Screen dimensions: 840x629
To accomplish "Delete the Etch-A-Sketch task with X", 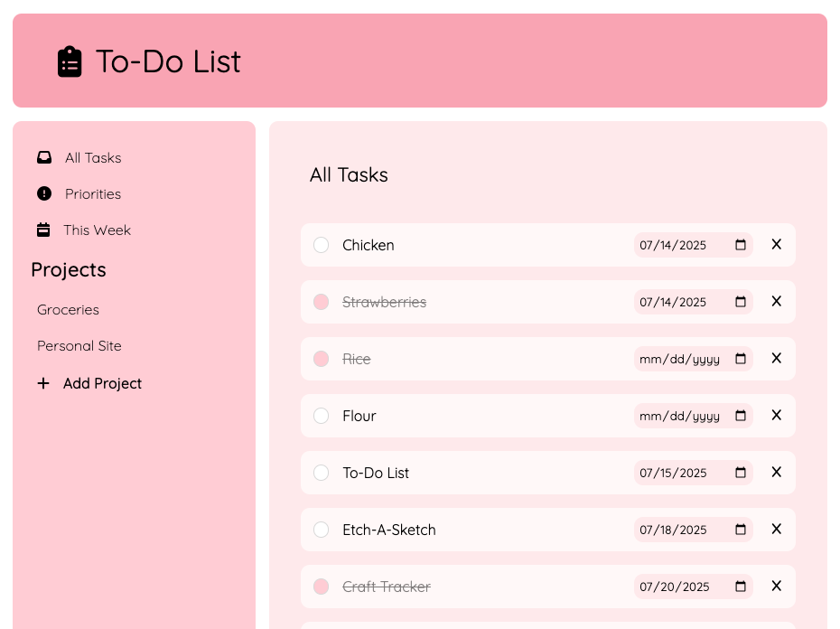I will [x=776, y=530].
